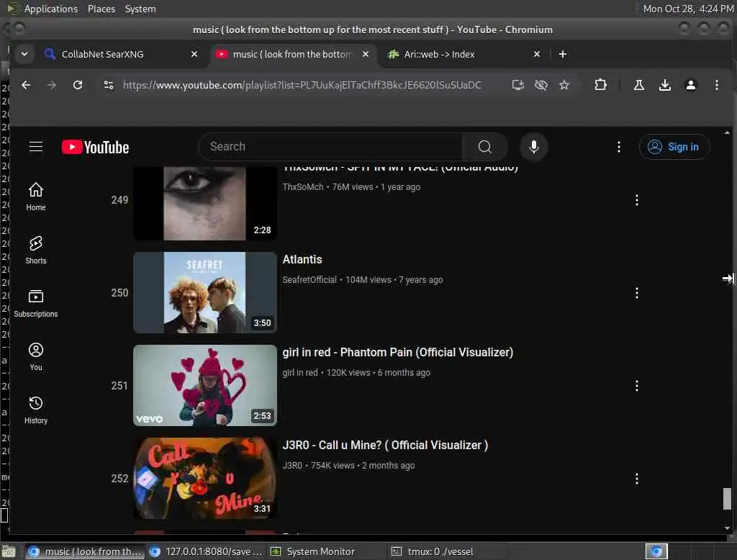Open History from sidebar
The image size is (737, 560).
click(36, 410)
